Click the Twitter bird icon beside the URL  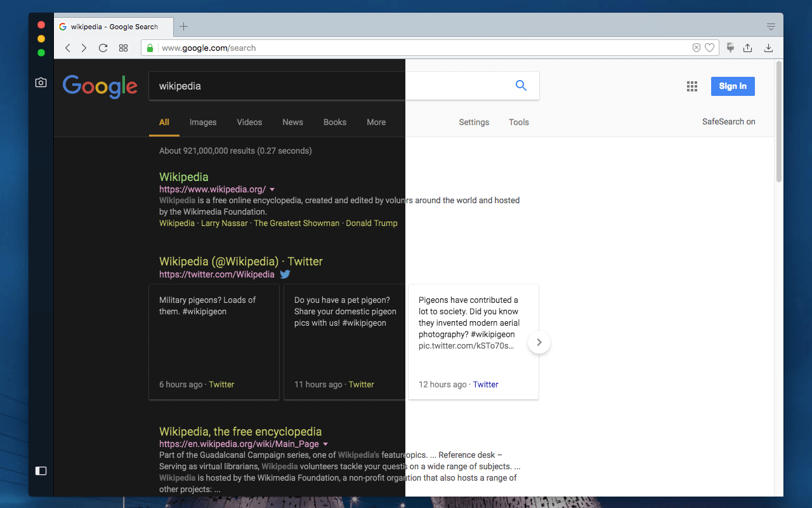pyautogui.click(x=285, y=274)
